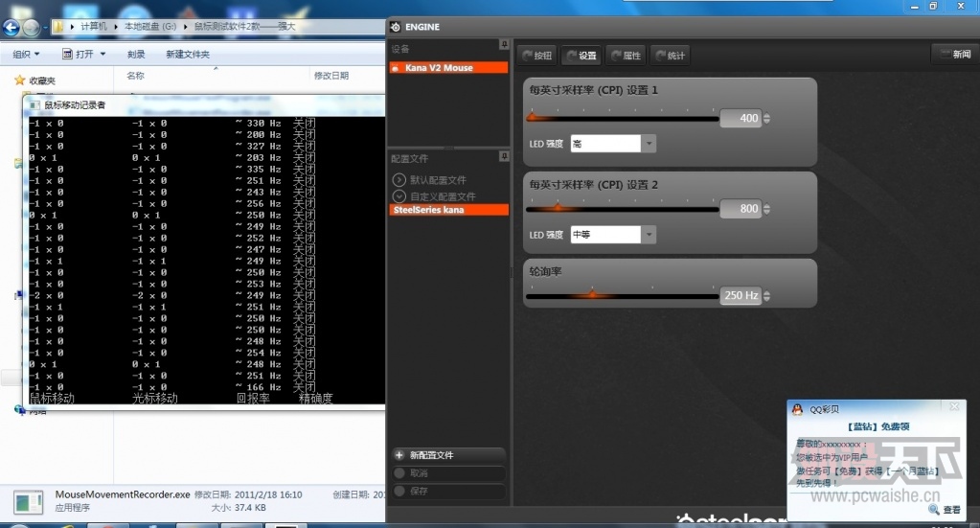Sort files by the 名称 column
Viewport: 980px width, 528px height.
click(136, 76)
